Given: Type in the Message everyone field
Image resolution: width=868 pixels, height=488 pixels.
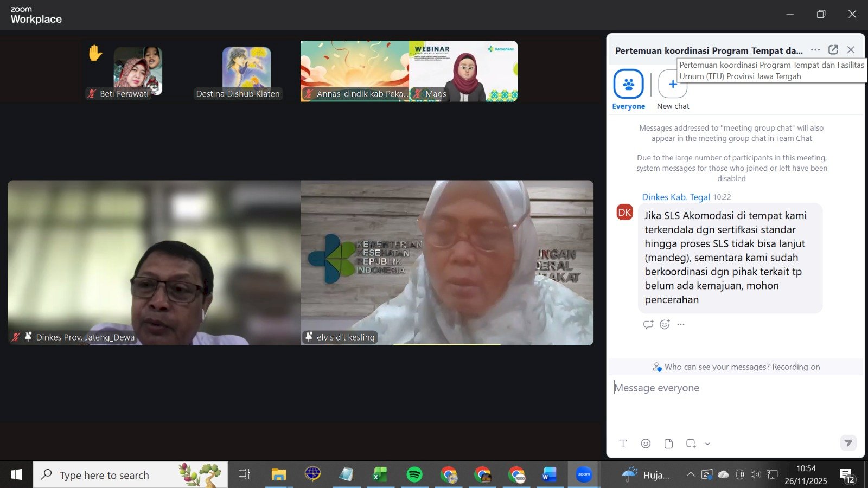Looking at the screenshot, I should point(732,388).
